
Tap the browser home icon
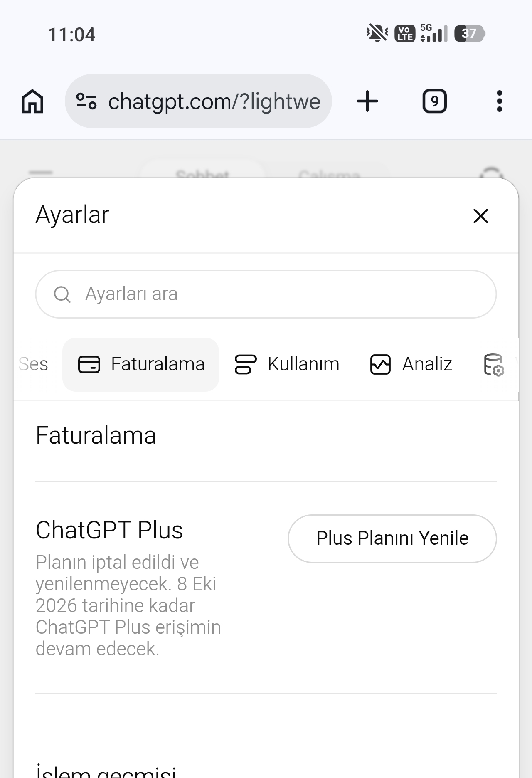pyautogui.click(x=32, y=101)
